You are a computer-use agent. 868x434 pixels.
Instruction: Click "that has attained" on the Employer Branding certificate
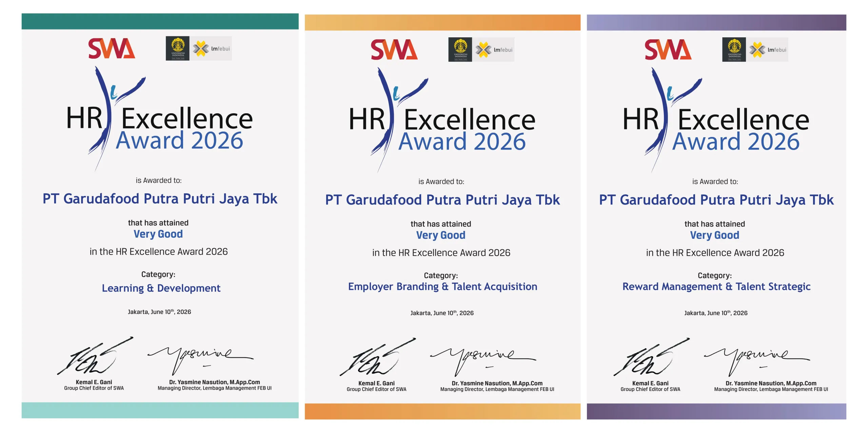click(441, 224)
